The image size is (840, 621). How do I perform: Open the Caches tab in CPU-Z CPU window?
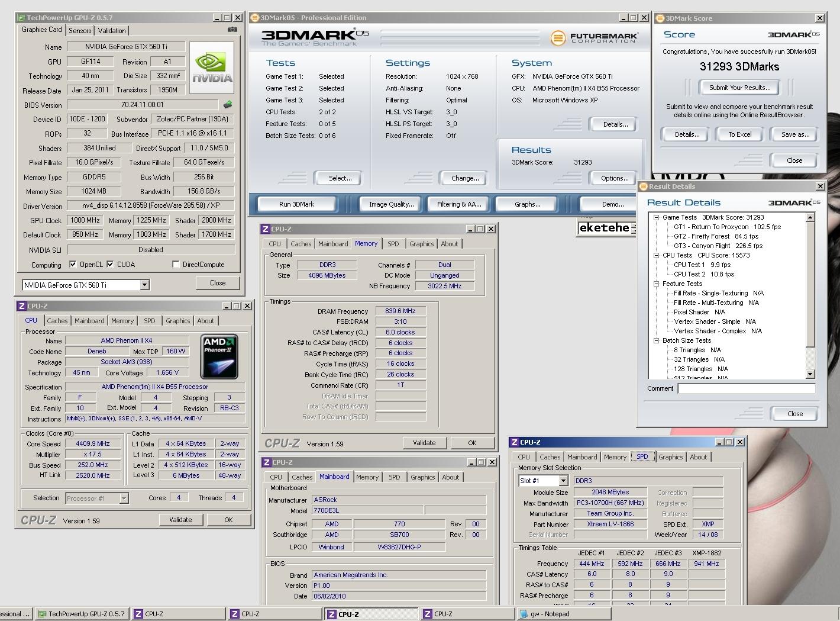click(x=57, y=321)
